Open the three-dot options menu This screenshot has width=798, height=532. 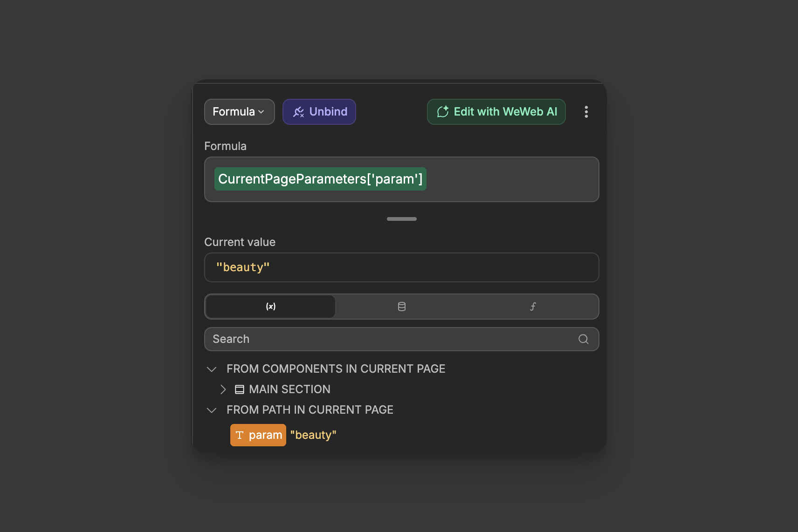586,111
